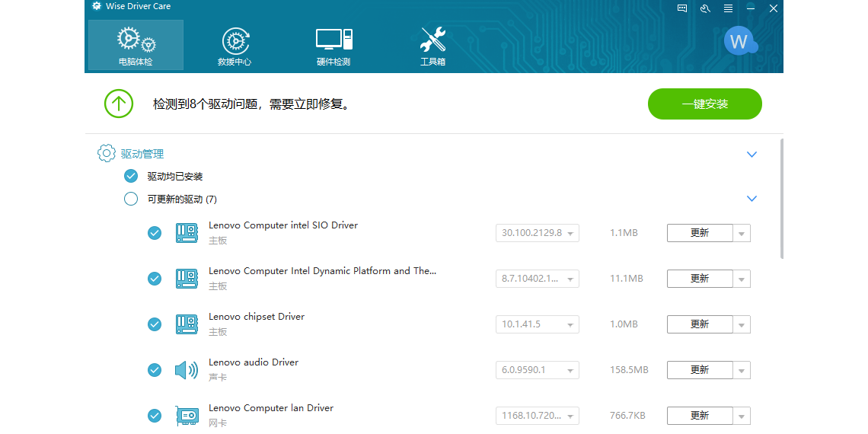Image resolution: width=868 pixels, height=434 pixels.
Task: Collapse the 驱动管理 section chevron
Action: coord(752,155)
